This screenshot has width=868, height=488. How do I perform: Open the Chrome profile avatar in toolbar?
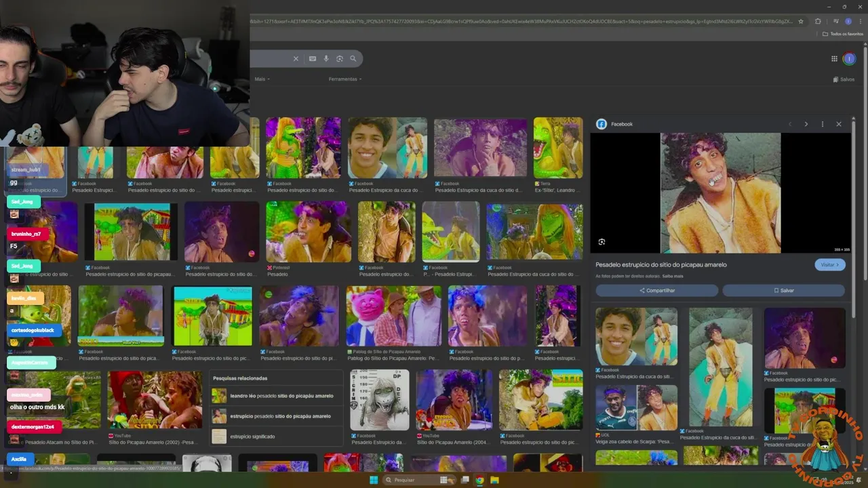tap(848, 21)
